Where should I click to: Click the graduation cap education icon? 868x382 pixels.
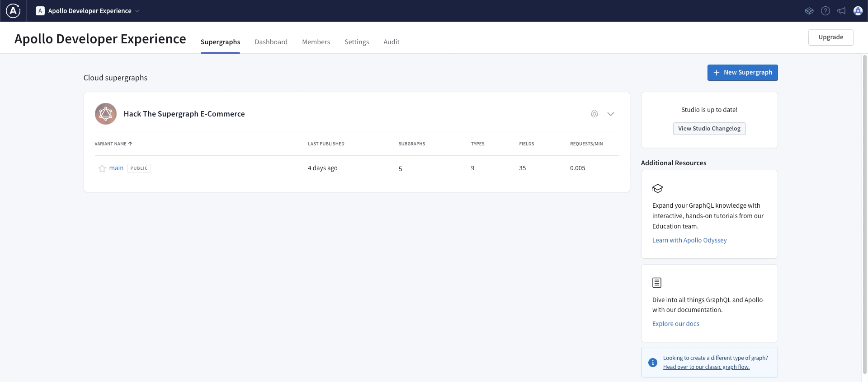tap(657, 188)
